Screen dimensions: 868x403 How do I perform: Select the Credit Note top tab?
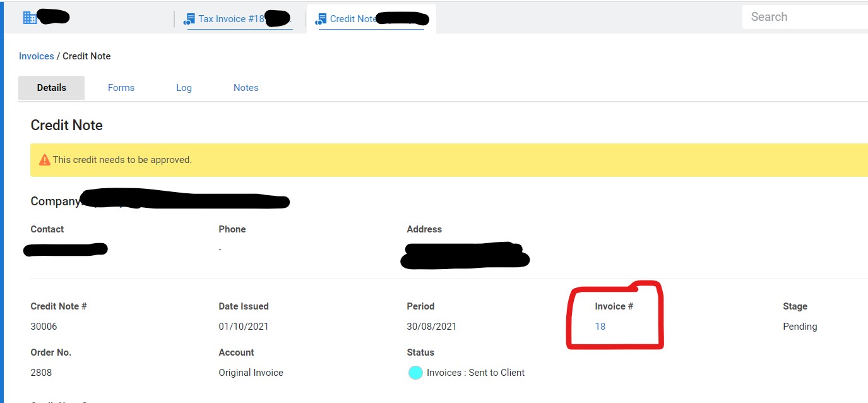(x=371, y=19)
